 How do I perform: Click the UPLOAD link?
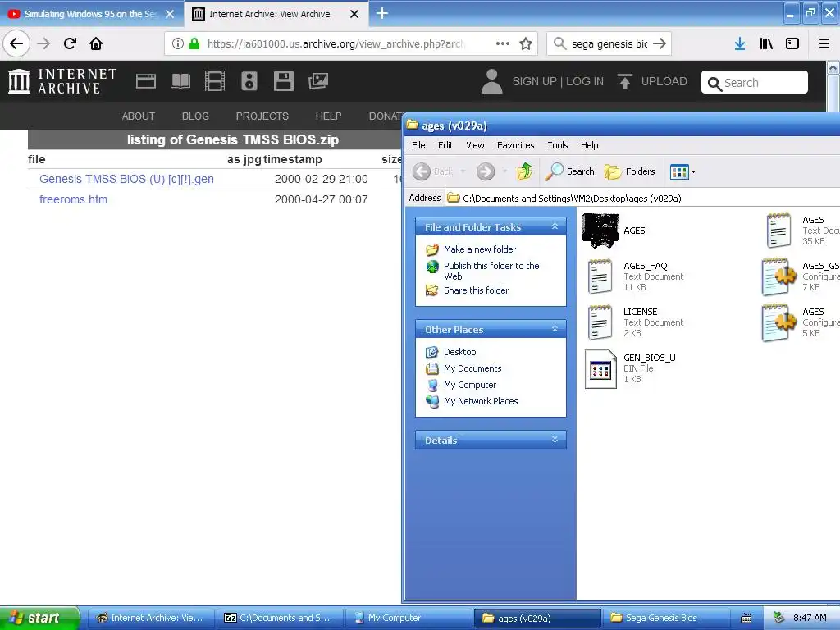pyautogui.click(x=652, y=81)
